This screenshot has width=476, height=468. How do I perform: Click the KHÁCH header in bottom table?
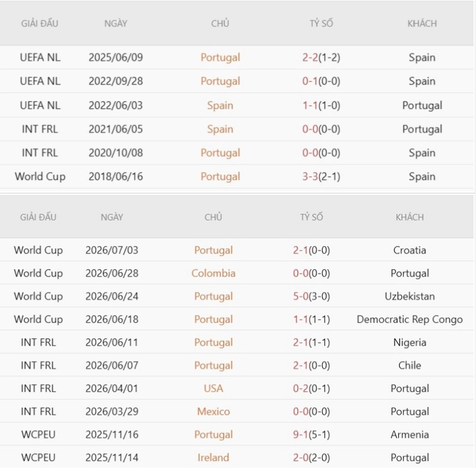coord(410,218)
